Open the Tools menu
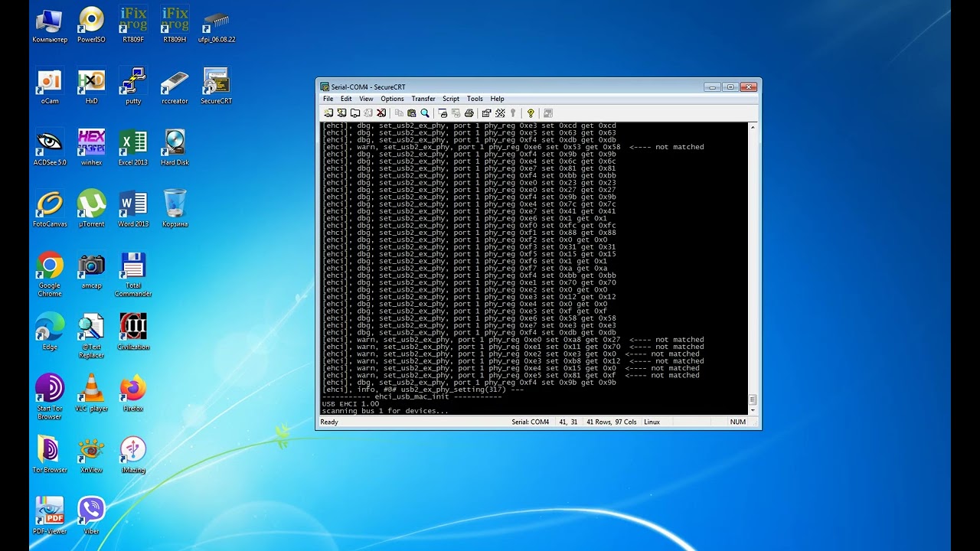 click(x=475, y=99)
